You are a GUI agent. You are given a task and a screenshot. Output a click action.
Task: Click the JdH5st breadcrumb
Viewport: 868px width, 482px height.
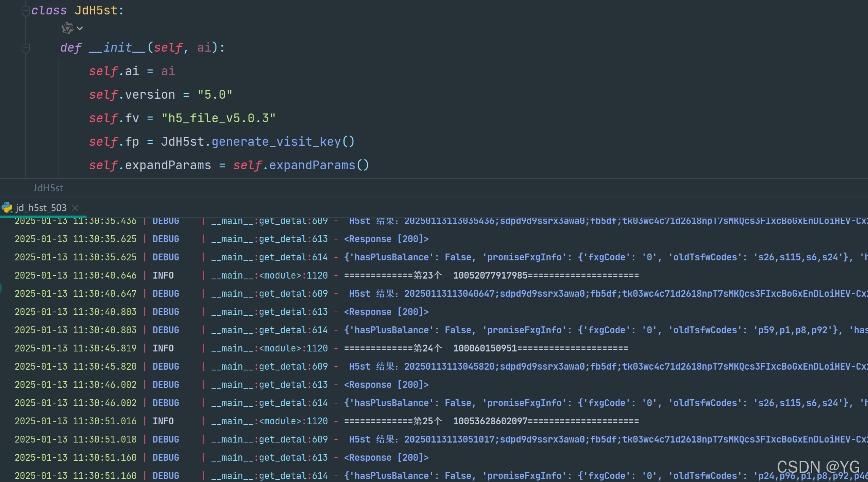click(48, 188)
